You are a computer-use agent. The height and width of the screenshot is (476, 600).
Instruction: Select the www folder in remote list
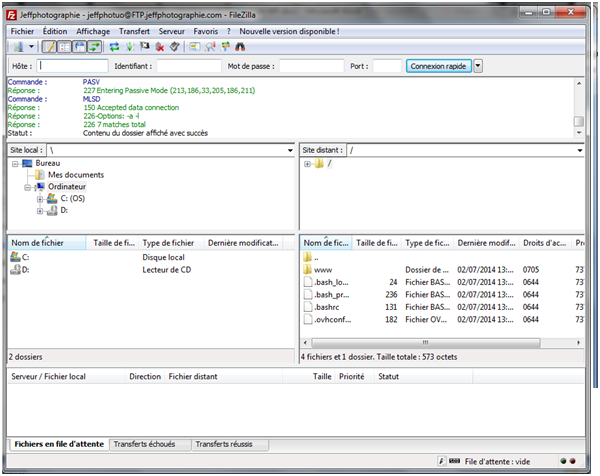point(442,270)
